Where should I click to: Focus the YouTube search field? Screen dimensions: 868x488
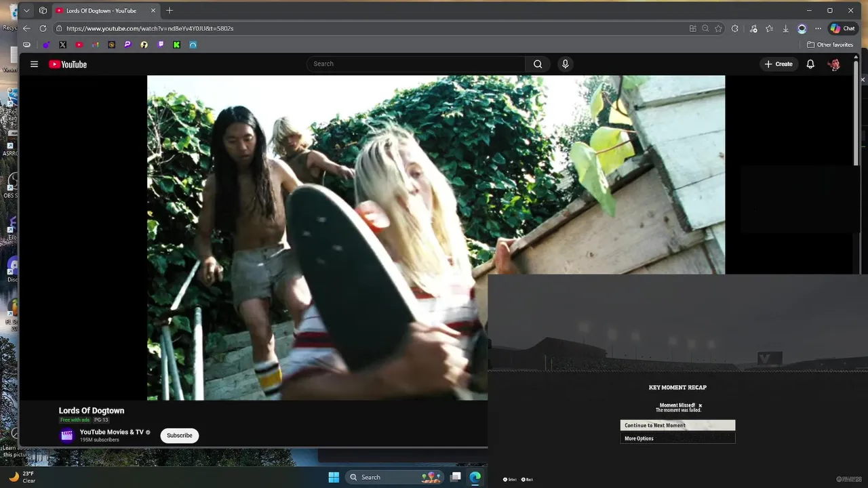coord(416,64)
